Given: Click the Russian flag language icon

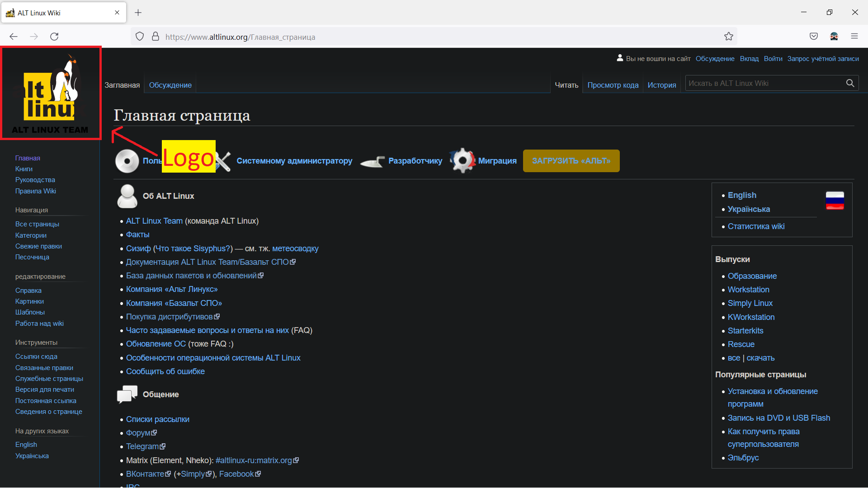Looking at the screenshot, I should [x=834, y=200].
